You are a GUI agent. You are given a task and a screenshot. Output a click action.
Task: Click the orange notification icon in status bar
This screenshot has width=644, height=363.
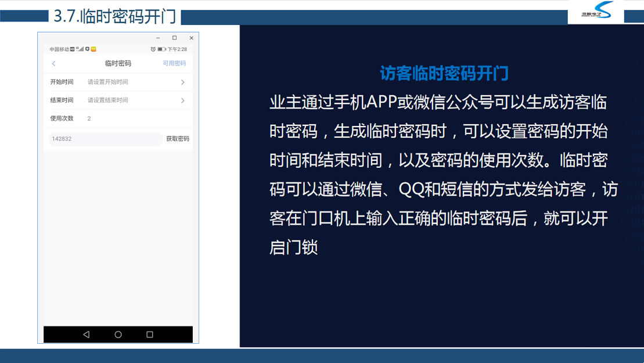(x=93, y=49)
